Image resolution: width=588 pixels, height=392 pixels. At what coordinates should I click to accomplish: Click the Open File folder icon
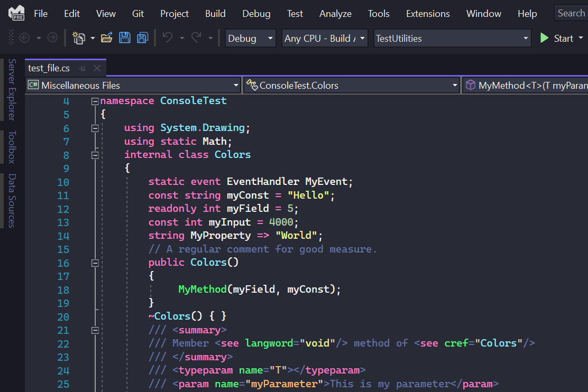107,38
